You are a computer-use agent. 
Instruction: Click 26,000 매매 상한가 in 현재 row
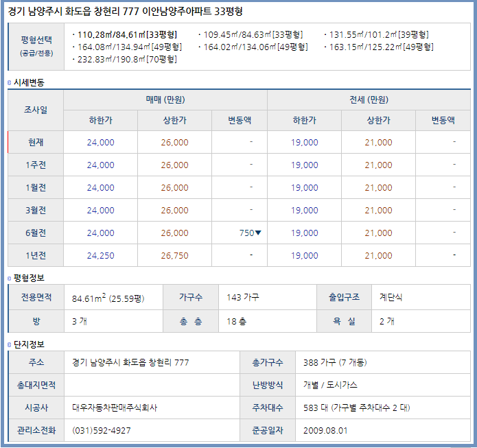tap(174, 142)
